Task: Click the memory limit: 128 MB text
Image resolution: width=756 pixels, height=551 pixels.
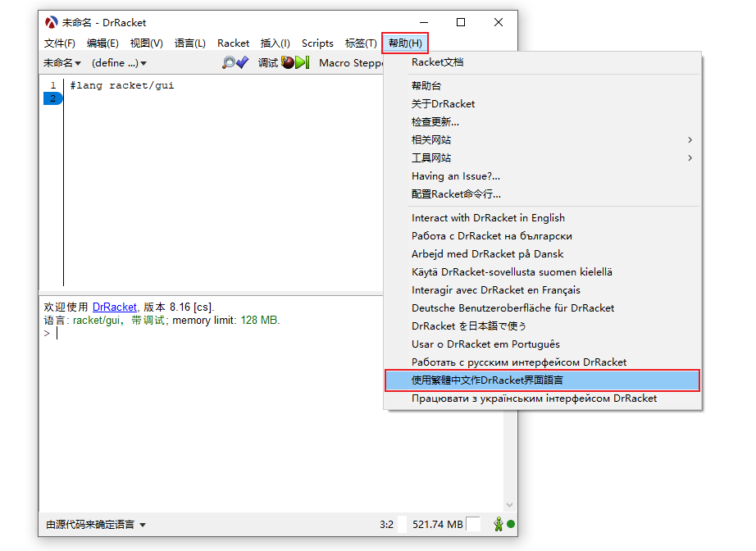Action: [226, 321]
